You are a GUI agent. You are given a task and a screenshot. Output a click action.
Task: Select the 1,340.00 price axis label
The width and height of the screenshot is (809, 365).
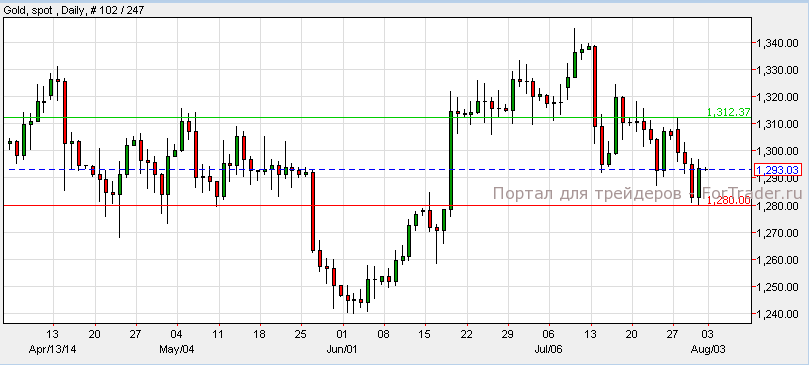coord(777,43)
